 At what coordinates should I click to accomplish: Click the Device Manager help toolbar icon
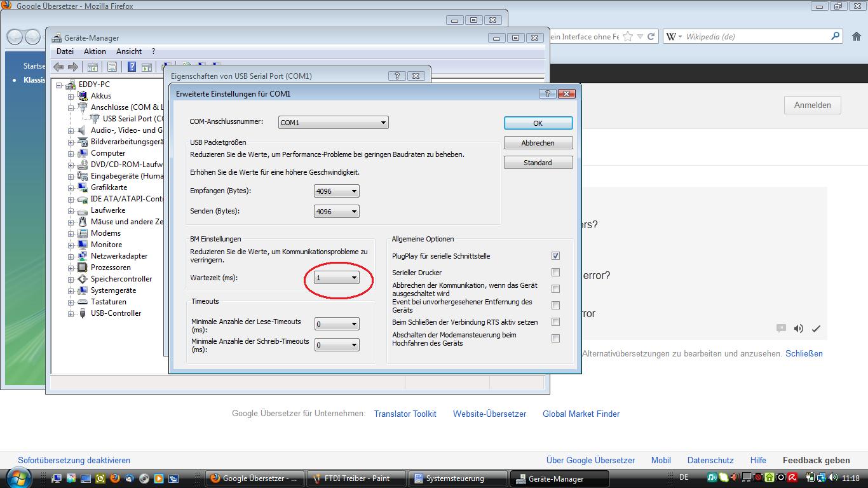pyautogui.click(x=132, y=67)
